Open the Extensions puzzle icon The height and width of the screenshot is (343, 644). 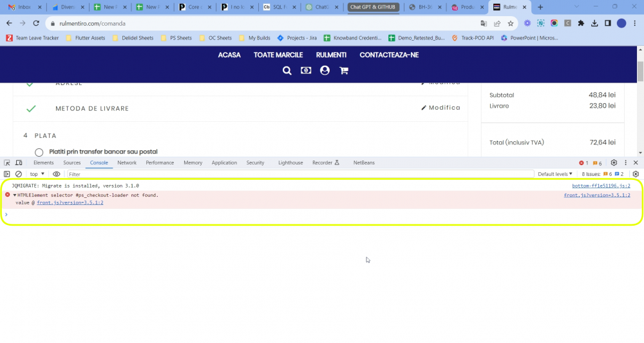(x=581, y=23)
